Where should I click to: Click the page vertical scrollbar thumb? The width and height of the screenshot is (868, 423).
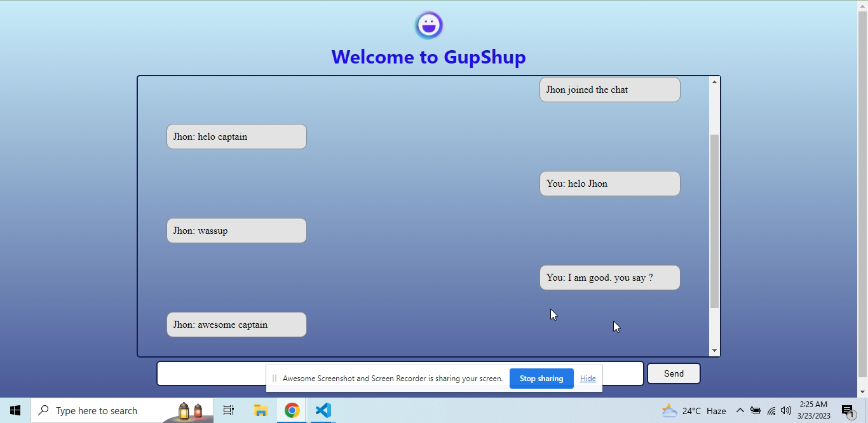pos(862,194)
